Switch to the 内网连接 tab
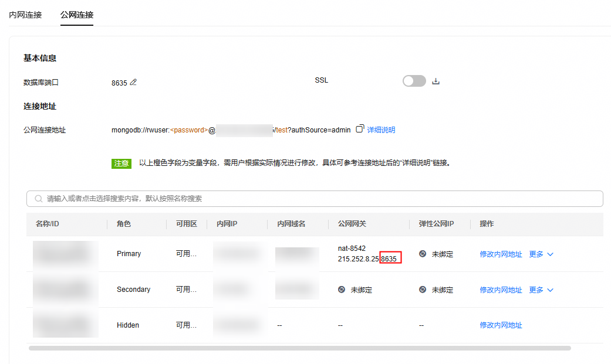611x364 pixels. [25, 15]
